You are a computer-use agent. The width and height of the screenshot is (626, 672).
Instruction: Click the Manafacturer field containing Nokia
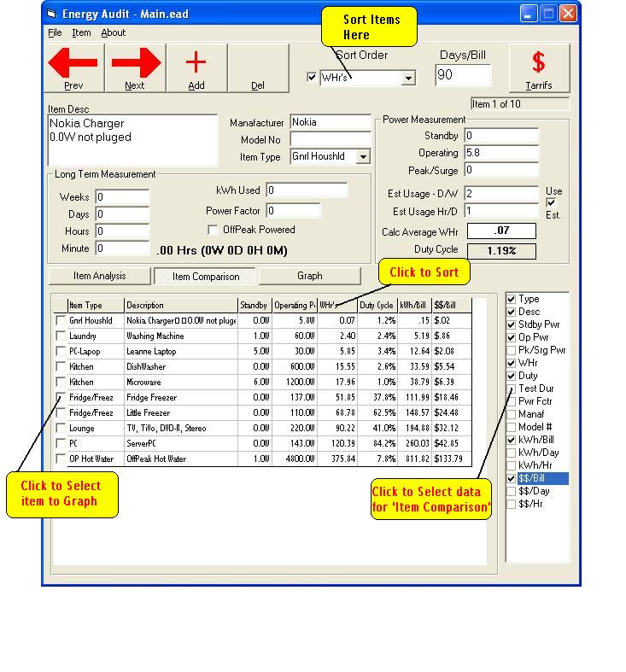click(x=331, y=122)
